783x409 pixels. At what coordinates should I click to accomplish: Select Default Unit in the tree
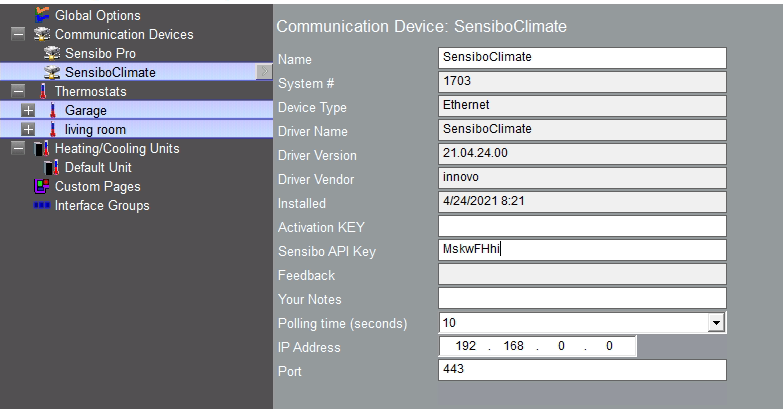click(x=98, y=167)
